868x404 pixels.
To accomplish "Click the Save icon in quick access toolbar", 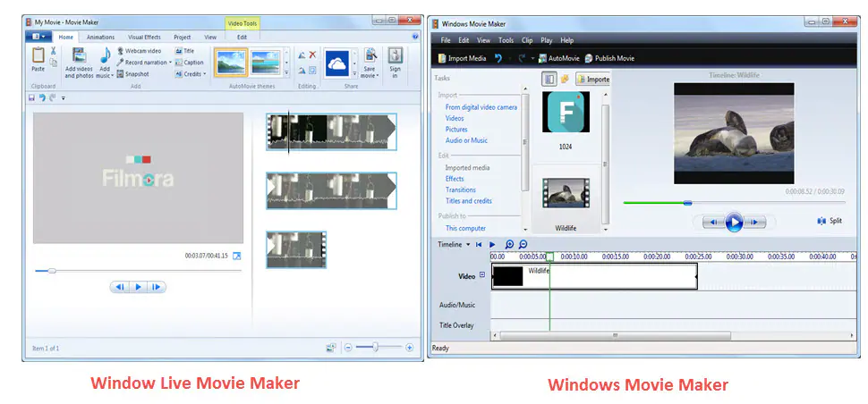I will coord(31,97).
